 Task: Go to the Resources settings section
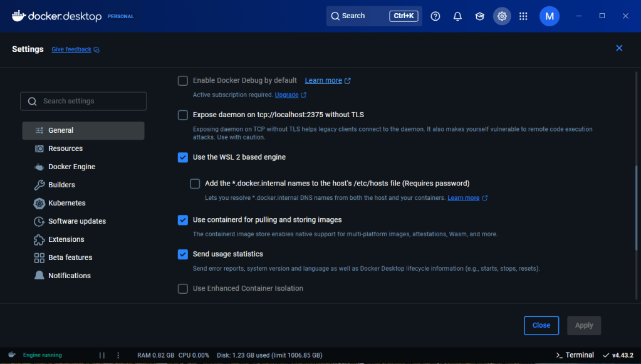[x=65, y=148]
